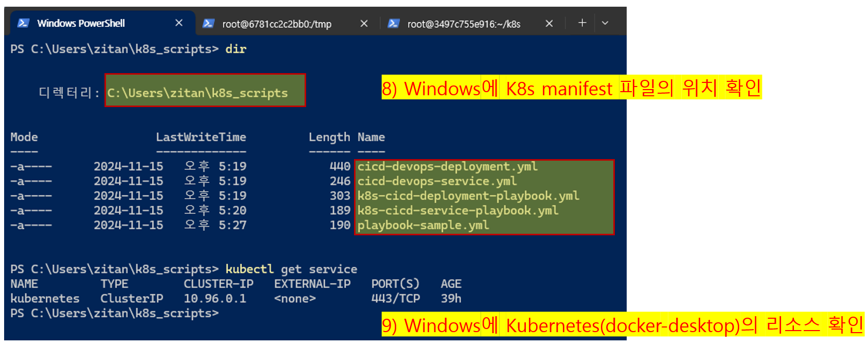The image size is (868, 345).
Task: Open a new terminal tab with plus
Action: (582, 23)
